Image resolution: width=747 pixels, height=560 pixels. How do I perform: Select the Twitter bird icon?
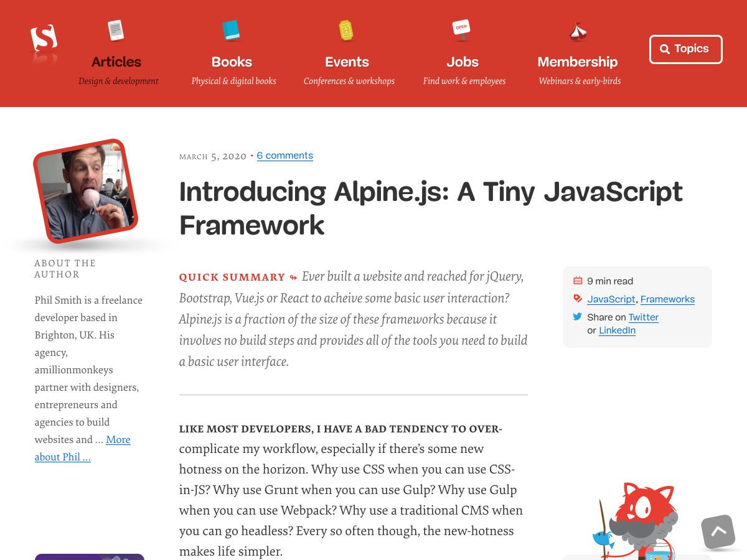tap(578, 317)
